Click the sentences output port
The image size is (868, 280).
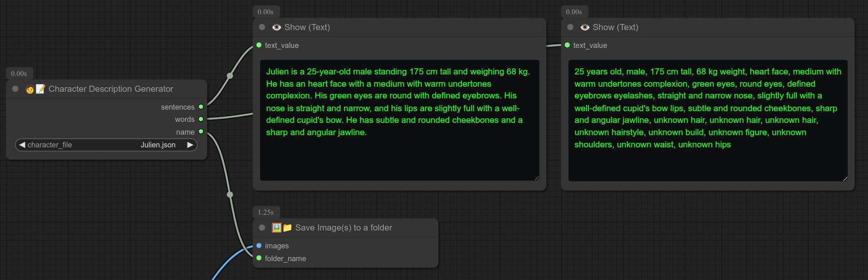201,107
